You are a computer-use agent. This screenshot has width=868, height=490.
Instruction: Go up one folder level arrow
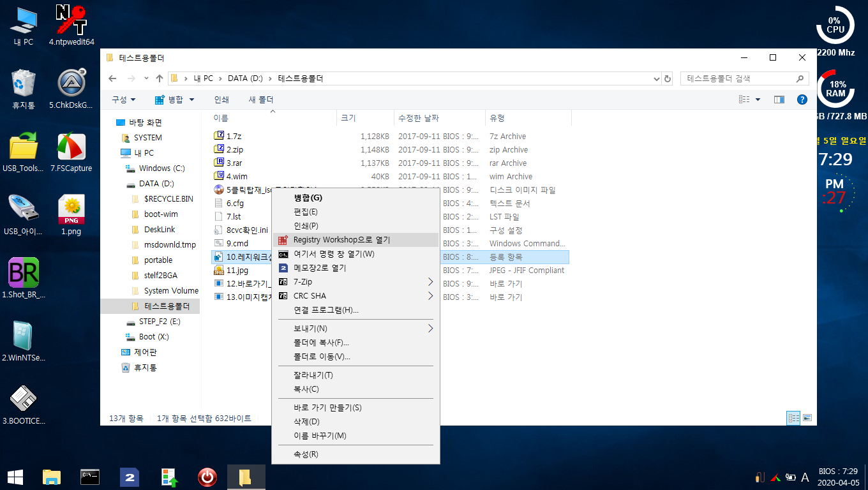[159, 78]
